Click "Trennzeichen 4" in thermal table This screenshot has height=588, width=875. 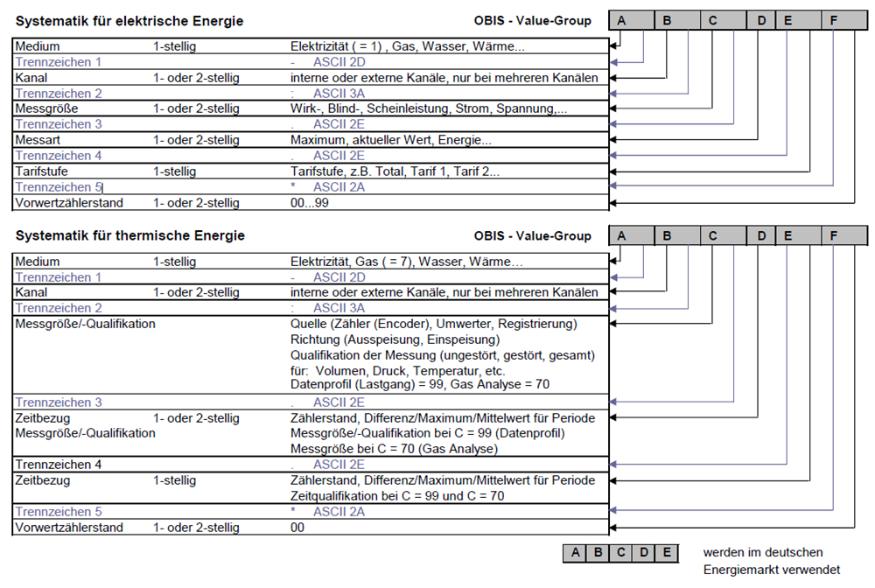pos(59,464)
